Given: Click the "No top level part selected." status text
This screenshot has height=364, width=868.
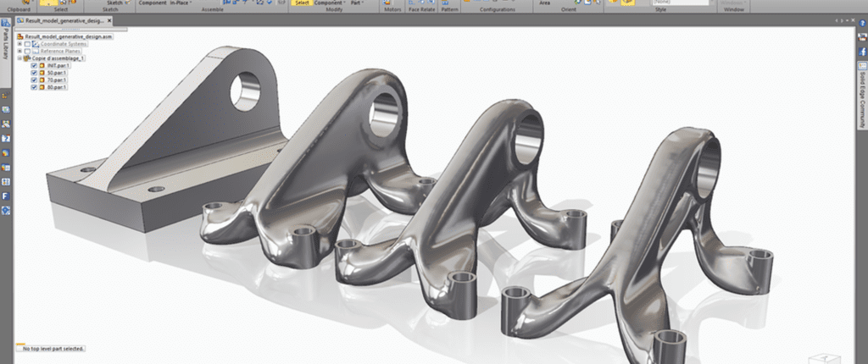Looking at the screenshot, I should pos(53,349).
